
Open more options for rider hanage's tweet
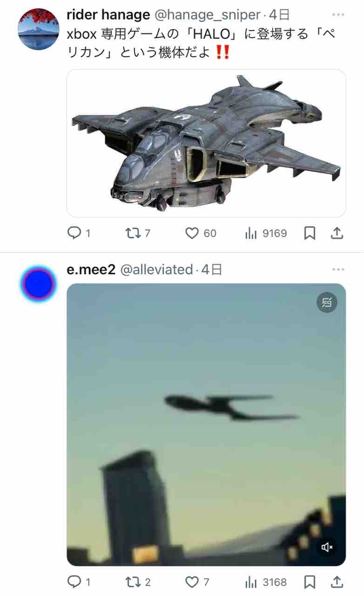[x=338, y=15]
